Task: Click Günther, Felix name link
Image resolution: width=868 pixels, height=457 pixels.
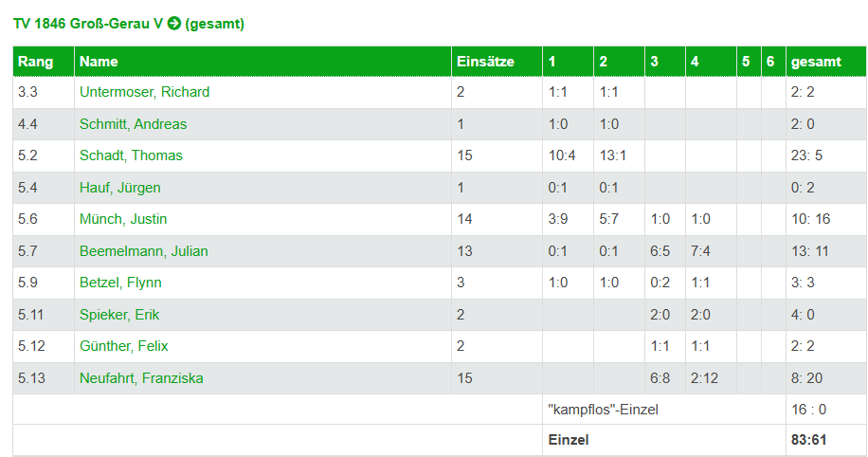Action: pos(123,346)
